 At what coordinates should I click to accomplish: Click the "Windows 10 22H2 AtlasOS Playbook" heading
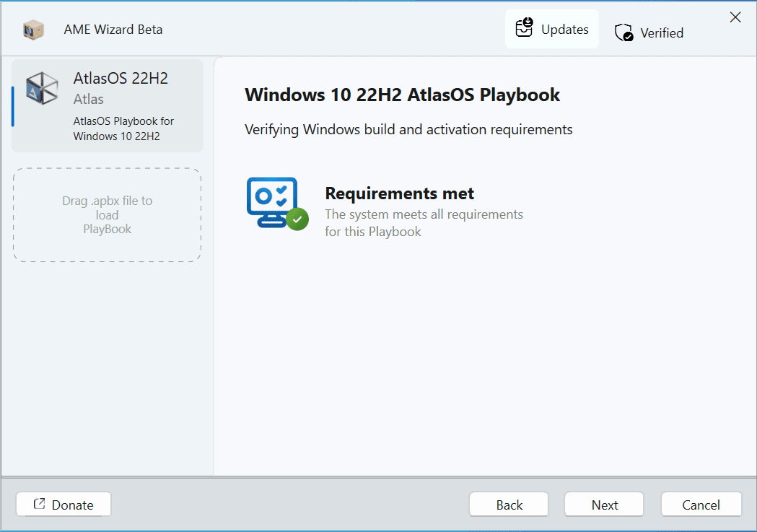[402, 95]
